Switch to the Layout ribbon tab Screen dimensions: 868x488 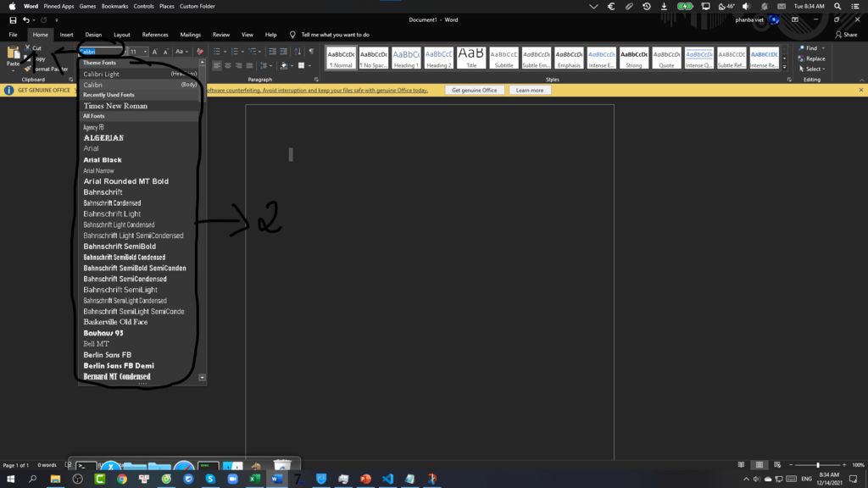click(x=122, y=34)
